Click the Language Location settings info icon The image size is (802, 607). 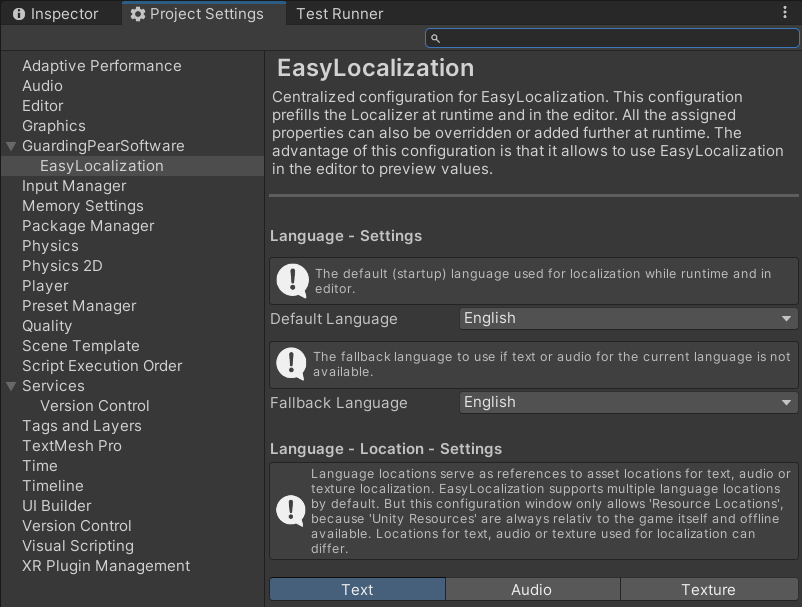pyautogui.click(x=290, y=512)
